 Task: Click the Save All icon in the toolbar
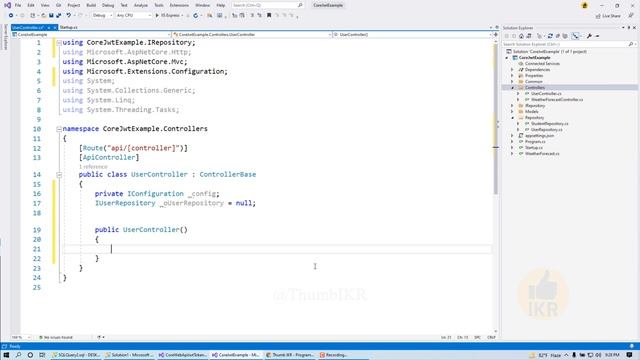(x=58, y=16)
